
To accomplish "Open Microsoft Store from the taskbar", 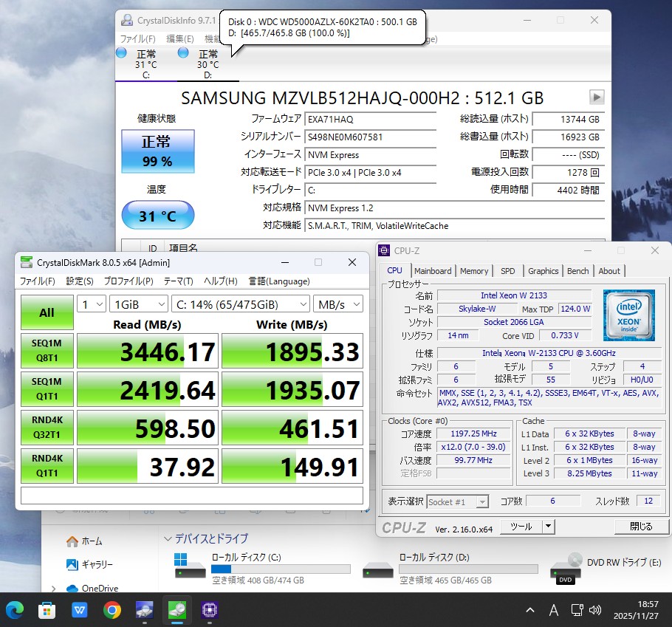I will [x=47, y=610].
